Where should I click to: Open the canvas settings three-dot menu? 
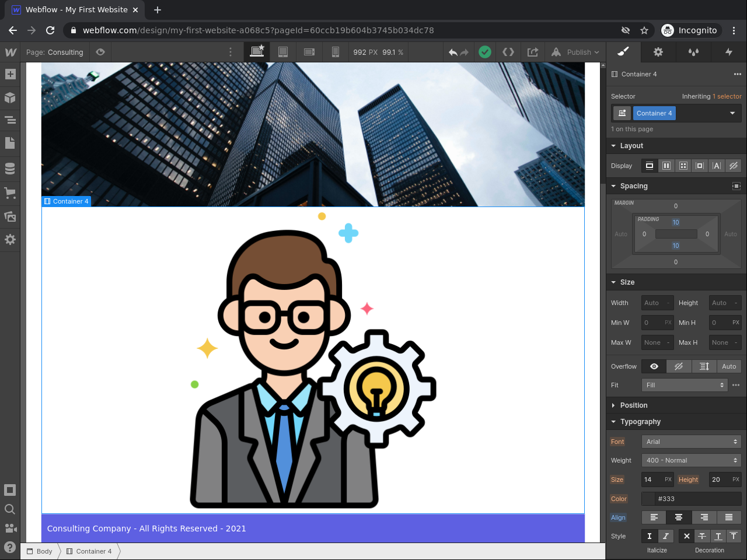click(231, 52)
